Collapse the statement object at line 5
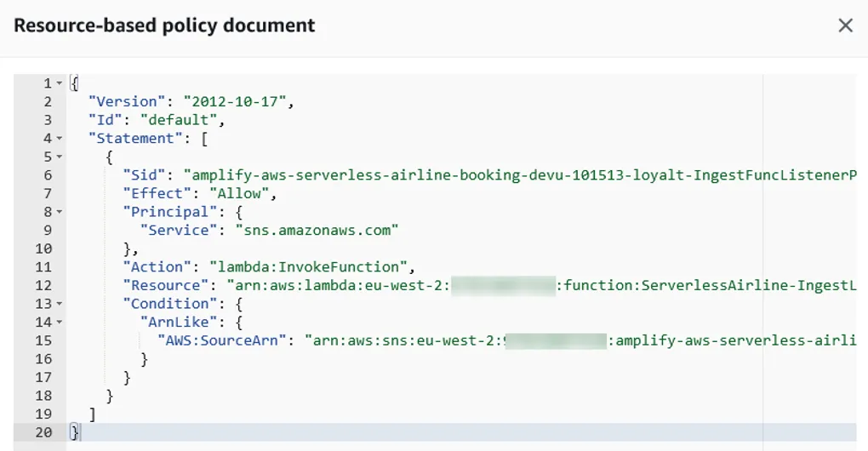The image size is (868, 451). (59, 157)
